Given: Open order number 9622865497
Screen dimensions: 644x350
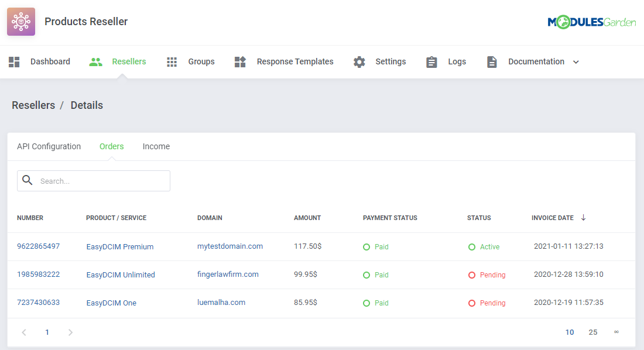Looking at the screenshot, I should (x=38, y=246).
